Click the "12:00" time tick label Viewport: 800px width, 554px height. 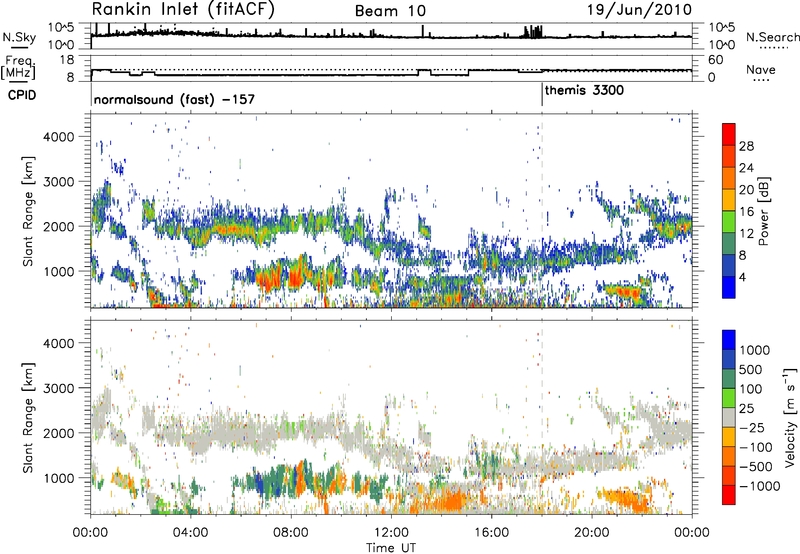coord(391,533)
